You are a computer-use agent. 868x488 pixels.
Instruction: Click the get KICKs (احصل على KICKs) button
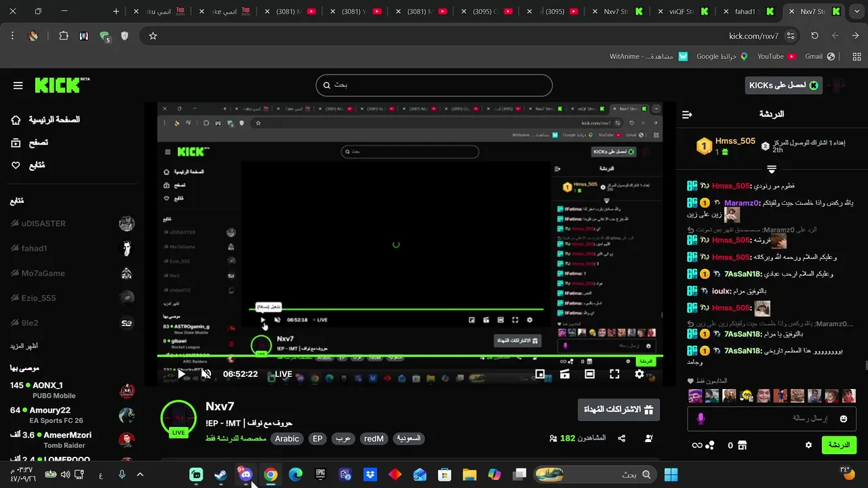[x=783, y=85]
